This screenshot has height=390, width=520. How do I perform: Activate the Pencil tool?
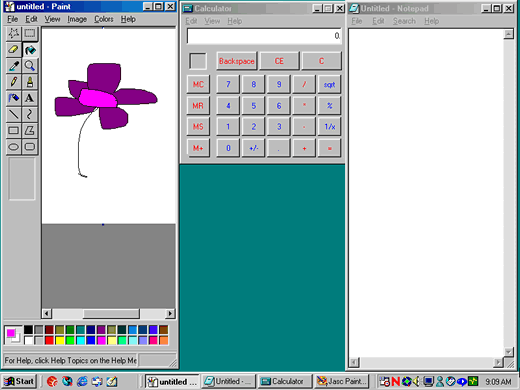coord(13,82)
